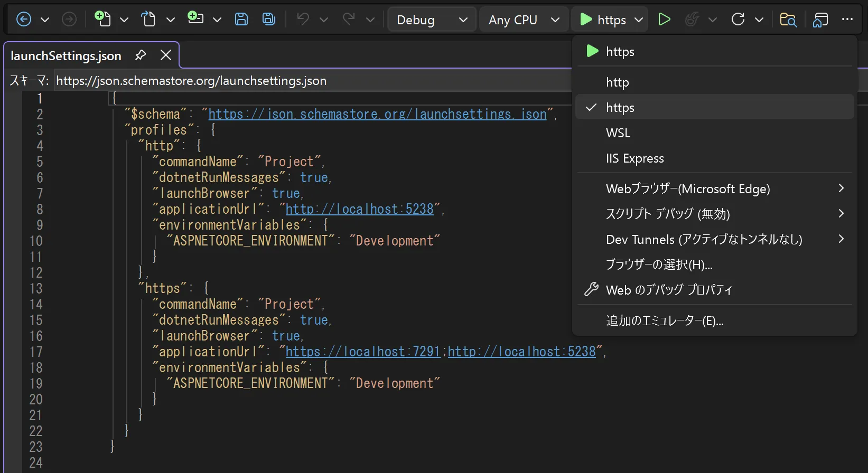Click the live share feedback icon
The image size is (868, 473).
click(x=820, y=20)
